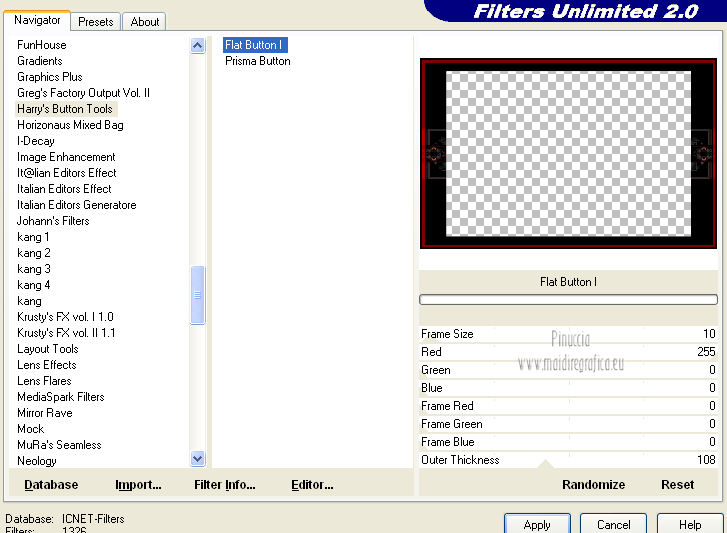Select Mock filter category

pos(31,429)
